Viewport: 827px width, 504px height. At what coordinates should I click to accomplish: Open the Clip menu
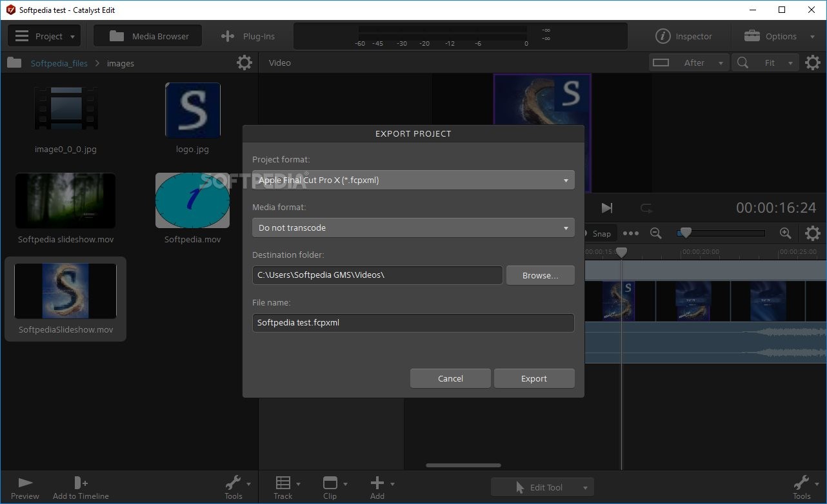334,488
